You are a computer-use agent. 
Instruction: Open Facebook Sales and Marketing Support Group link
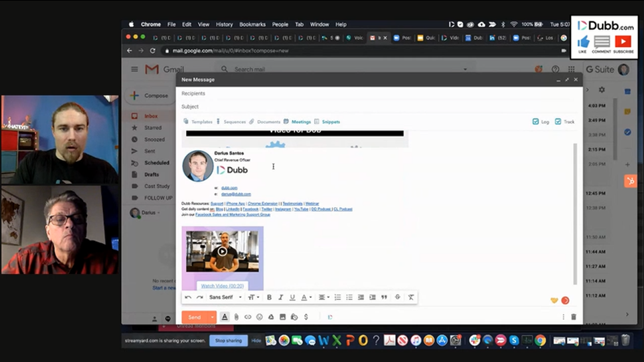[232, 215]
